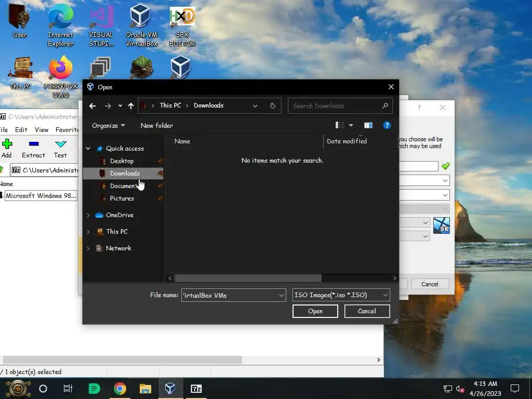Open Recent locations dropdown arrow
This screenshot has height=399, width=532.
(x=120, y=106)
